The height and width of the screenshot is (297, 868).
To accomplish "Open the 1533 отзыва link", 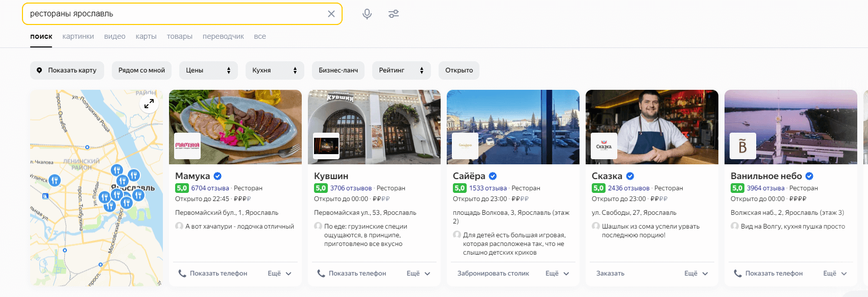I will coord(488,188).
